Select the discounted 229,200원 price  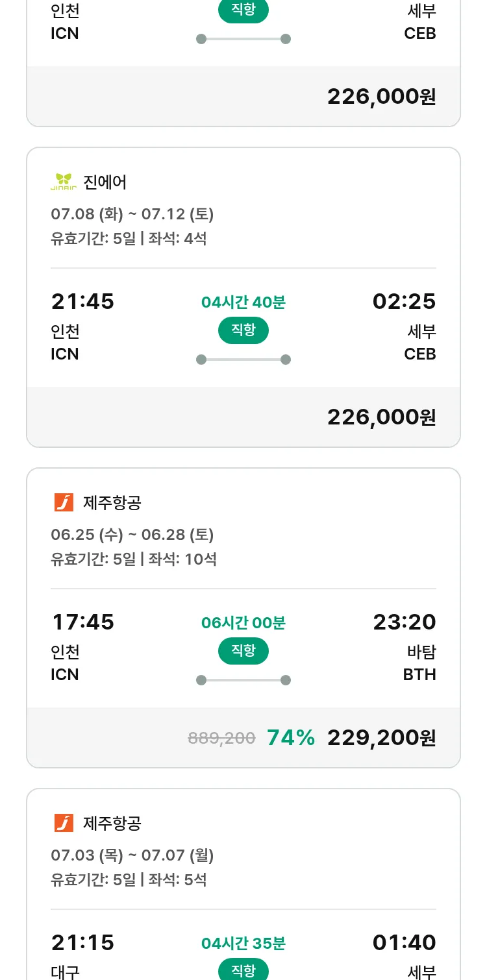point(381,737)
